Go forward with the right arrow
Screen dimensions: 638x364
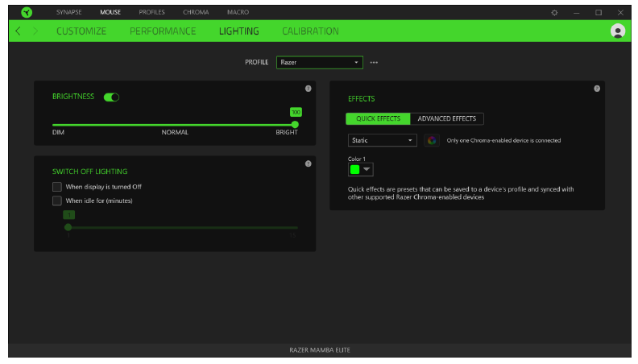[x=35, y=31]
